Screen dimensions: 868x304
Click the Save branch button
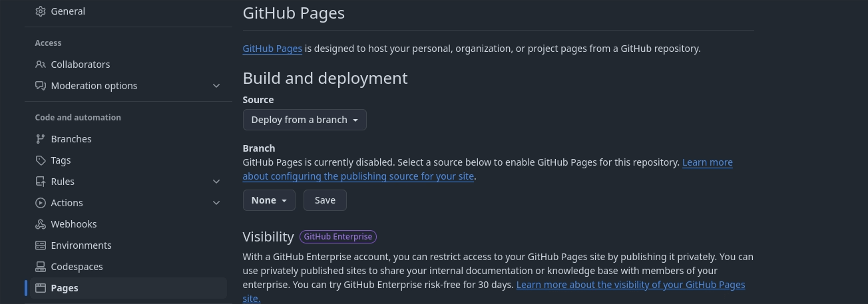(325, 200)
